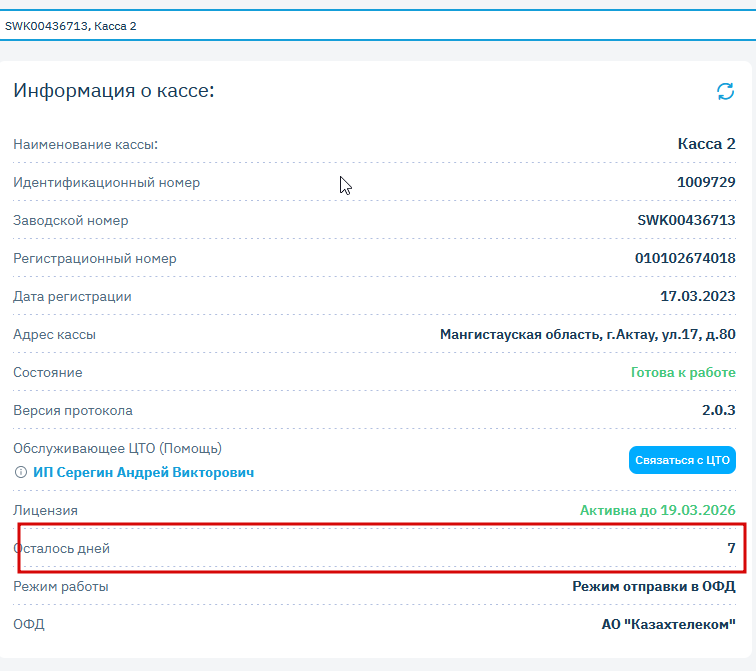Viewport: 756px width, 671px height.
Task: Select registration date 17.03.2023
Action: (x=698, y=296)
